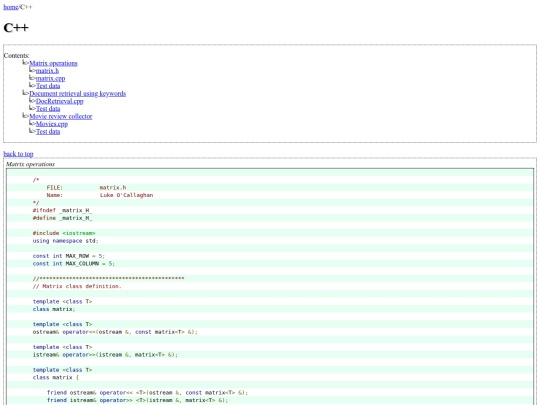Click the #ifndef _matrix_H_ line
This screenshot has width=540, height=405.
(62, 210)
